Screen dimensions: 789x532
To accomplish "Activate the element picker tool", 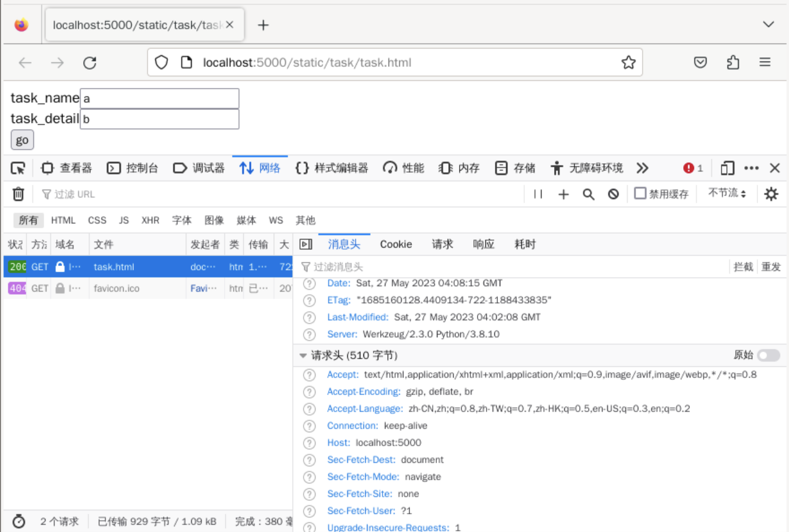I will click(x=19, y=169).
